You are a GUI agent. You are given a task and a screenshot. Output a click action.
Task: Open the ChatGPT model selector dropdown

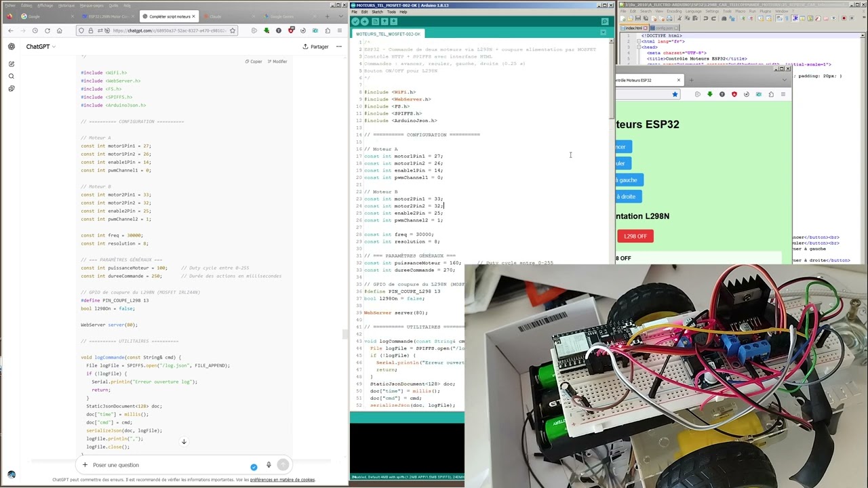[x=41, y=47]
